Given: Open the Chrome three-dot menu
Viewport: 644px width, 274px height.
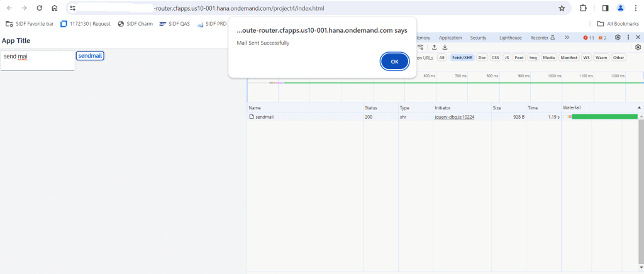Looking at the screenshot, I should coord(636,8).
